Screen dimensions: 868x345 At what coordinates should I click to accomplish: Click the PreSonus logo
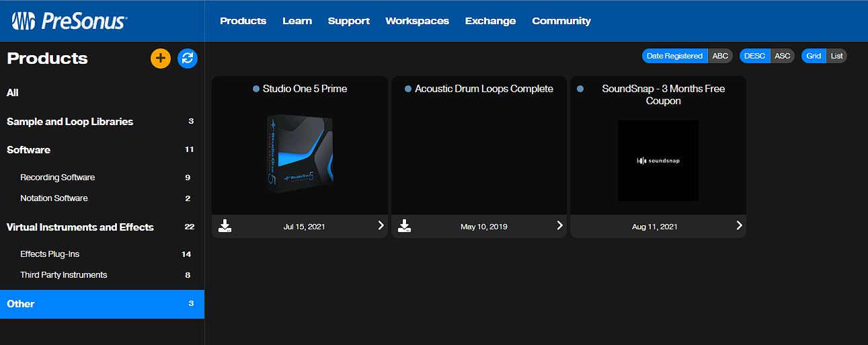[x=68, y=21]
